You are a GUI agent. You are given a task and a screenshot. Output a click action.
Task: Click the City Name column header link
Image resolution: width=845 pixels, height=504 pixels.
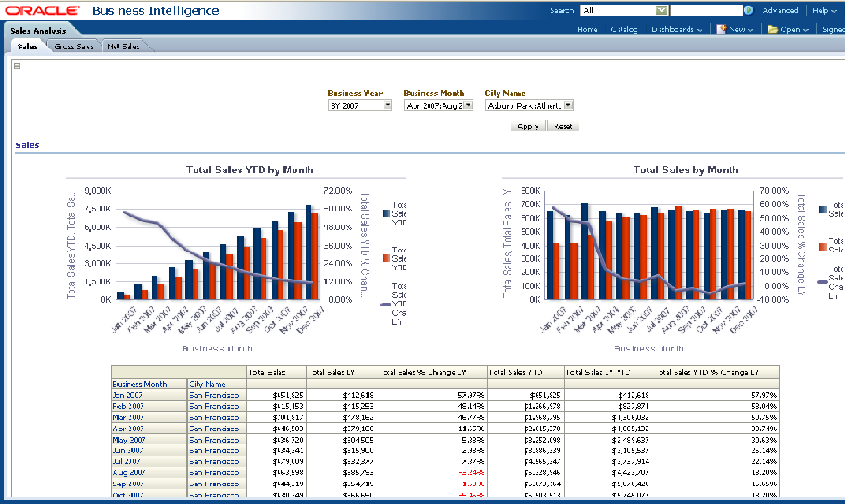pyautogui.click(x=207, y=384)
